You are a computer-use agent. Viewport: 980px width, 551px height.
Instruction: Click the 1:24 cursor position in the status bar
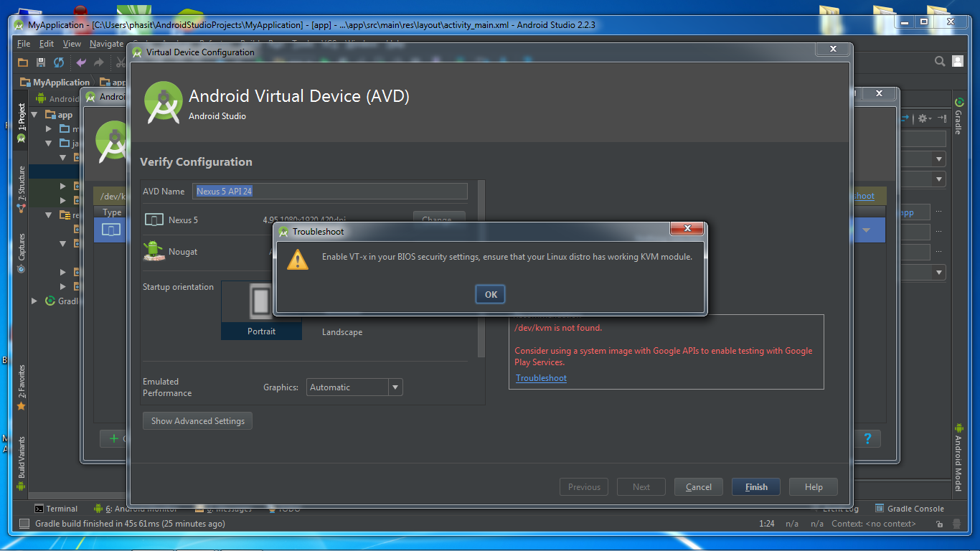(x=767, y=524)
